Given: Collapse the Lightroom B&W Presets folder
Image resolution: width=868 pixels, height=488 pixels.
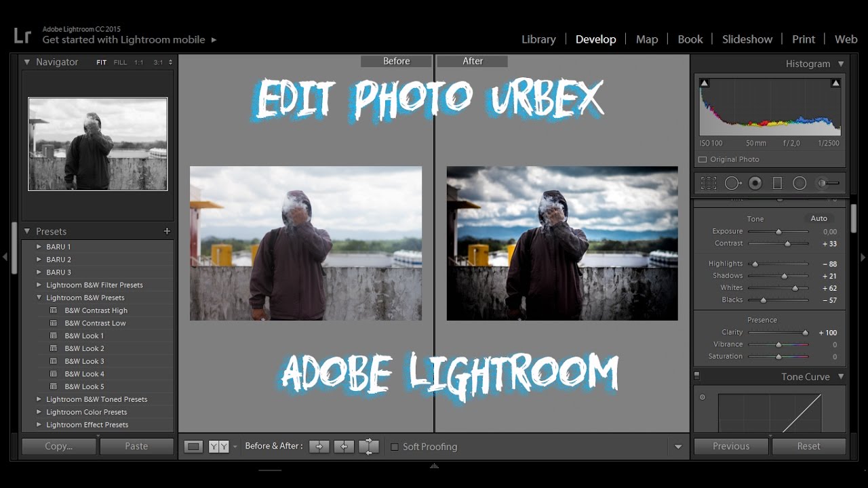Looking at the screenshot, I should click(x=39, y=298).
